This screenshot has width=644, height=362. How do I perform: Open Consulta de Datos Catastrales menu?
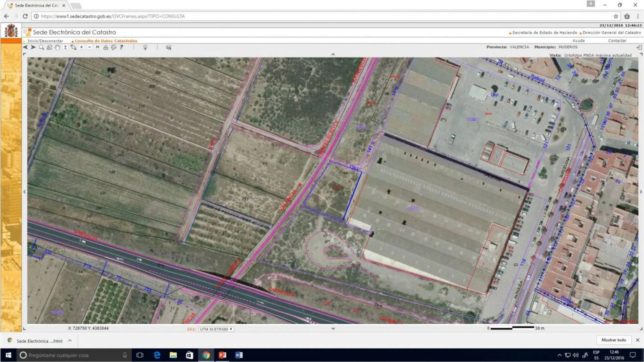point(106,41)
